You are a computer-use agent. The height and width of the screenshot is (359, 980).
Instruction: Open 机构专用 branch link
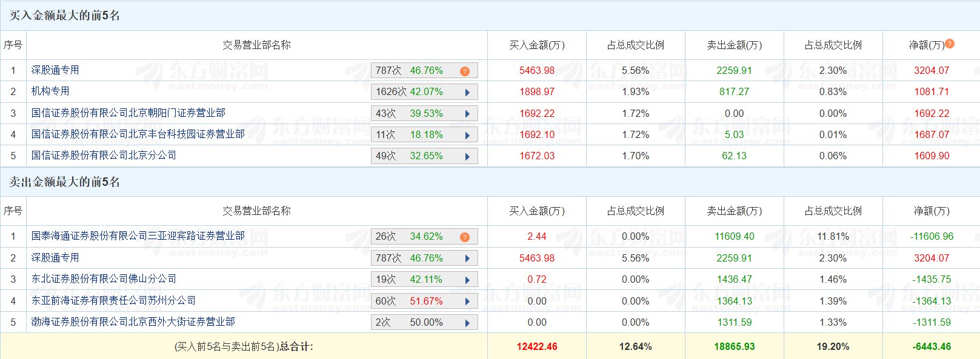coord(50,91)
